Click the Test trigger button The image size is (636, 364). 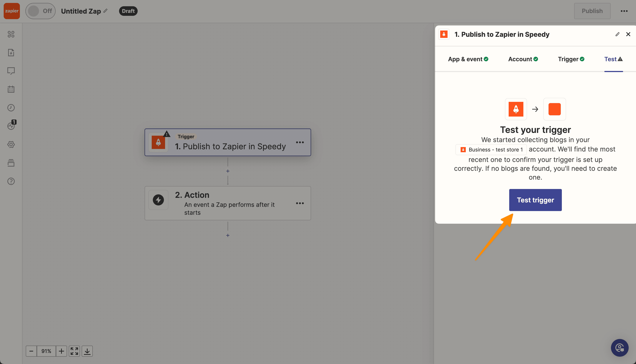click(535, 200)
